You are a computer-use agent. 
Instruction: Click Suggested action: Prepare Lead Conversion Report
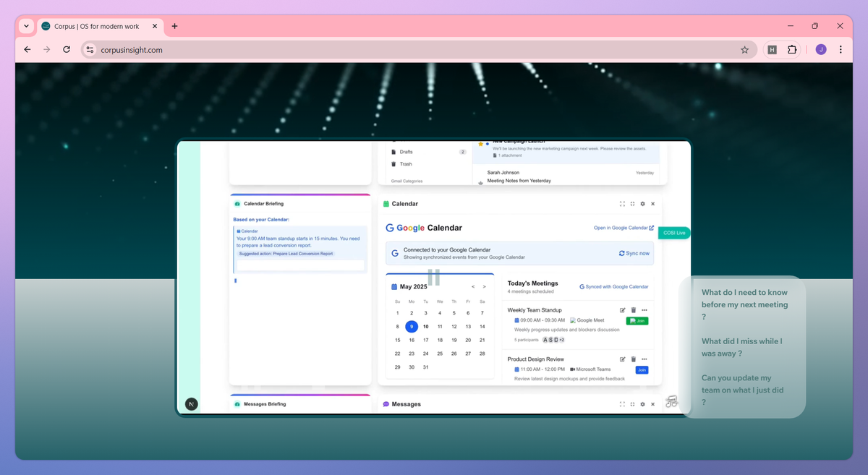[286, 254]
